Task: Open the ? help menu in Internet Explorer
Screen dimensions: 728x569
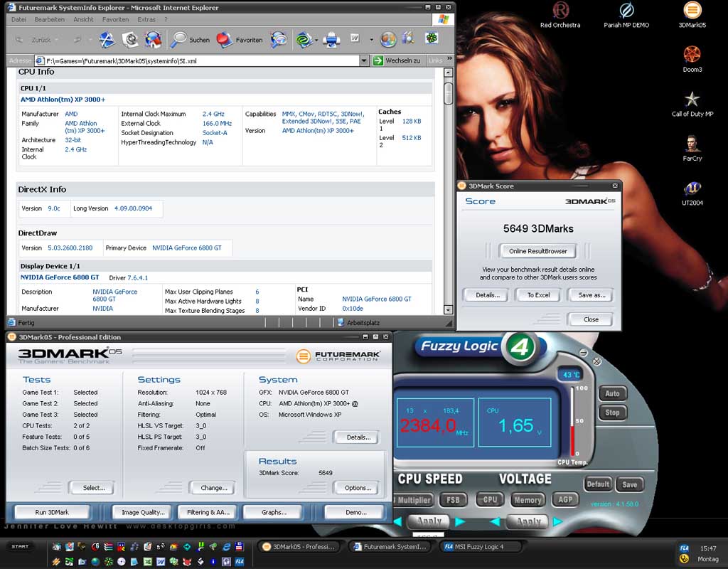Action: click(166, 19)
